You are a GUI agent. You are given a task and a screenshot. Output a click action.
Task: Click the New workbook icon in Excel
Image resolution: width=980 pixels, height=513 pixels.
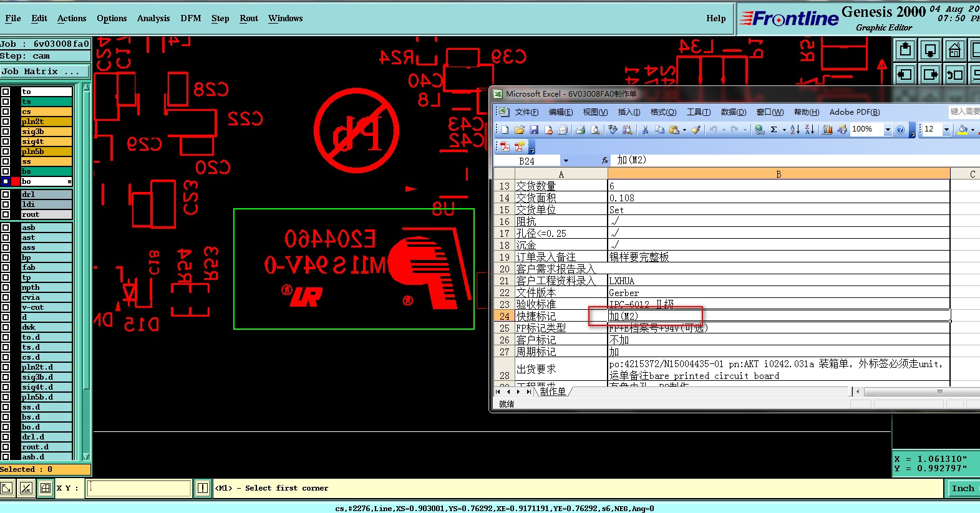(x=505, y=130)
